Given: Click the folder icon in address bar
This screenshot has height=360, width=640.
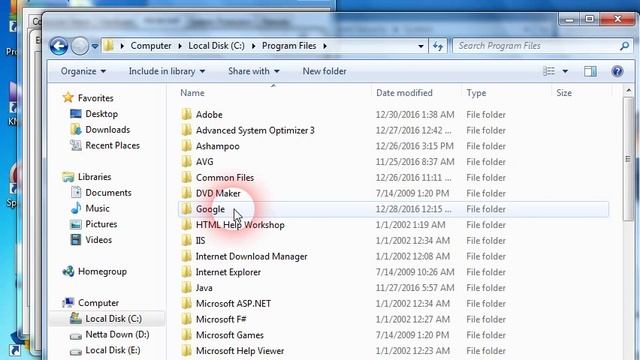Looking at the screenshot, I should click(109, 46).
